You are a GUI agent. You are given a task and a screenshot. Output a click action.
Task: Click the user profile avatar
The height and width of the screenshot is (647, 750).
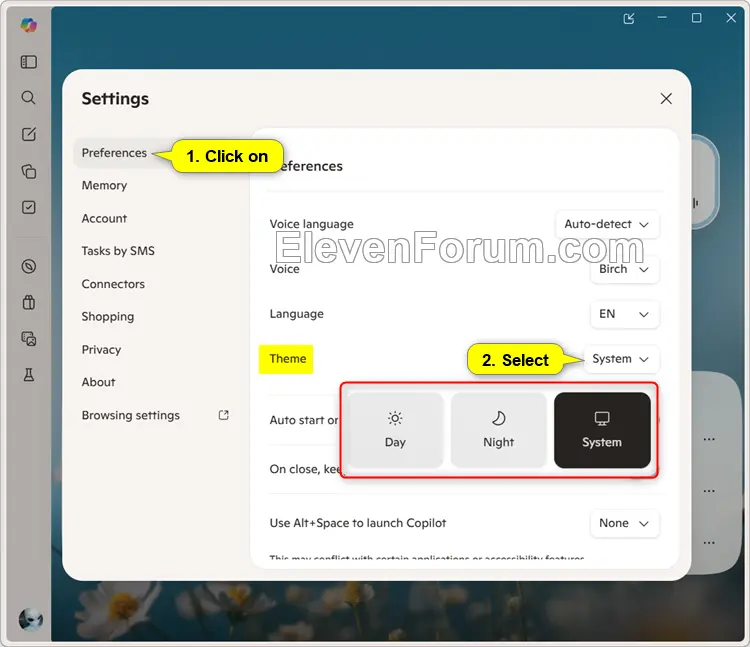[x=31, y=619]
